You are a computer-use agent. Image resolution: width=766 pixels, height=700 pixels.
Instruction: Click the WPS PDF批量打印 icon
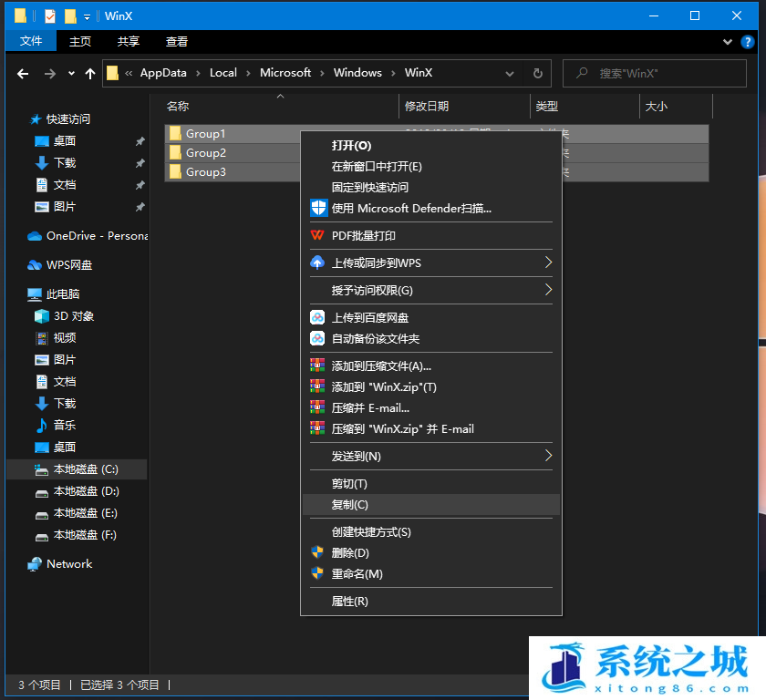[x=317, y=235]
